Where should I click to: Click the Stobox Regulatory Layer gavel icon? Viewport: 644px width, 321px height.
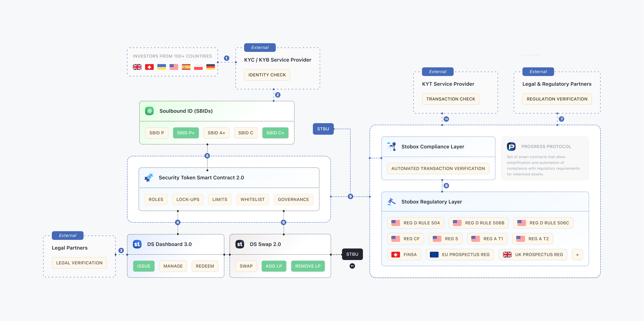[391, 201]
